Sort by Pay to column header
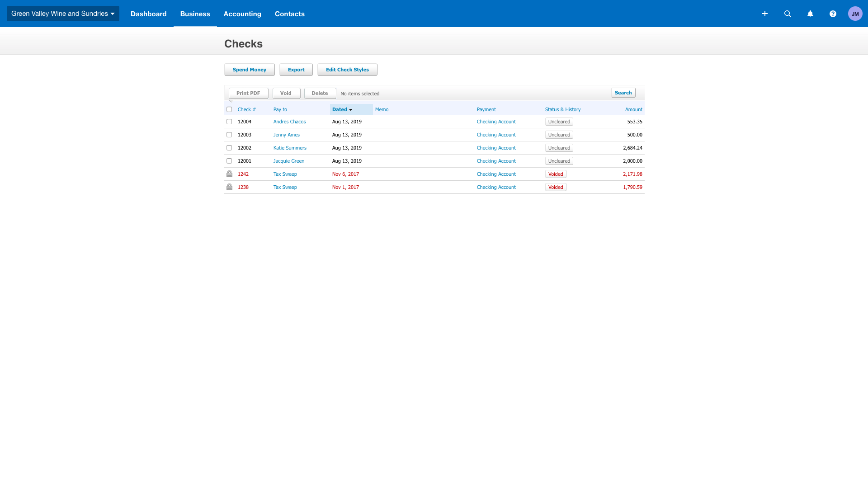The width and height of the screenshot is (868, 488). (x=280, y=109)
